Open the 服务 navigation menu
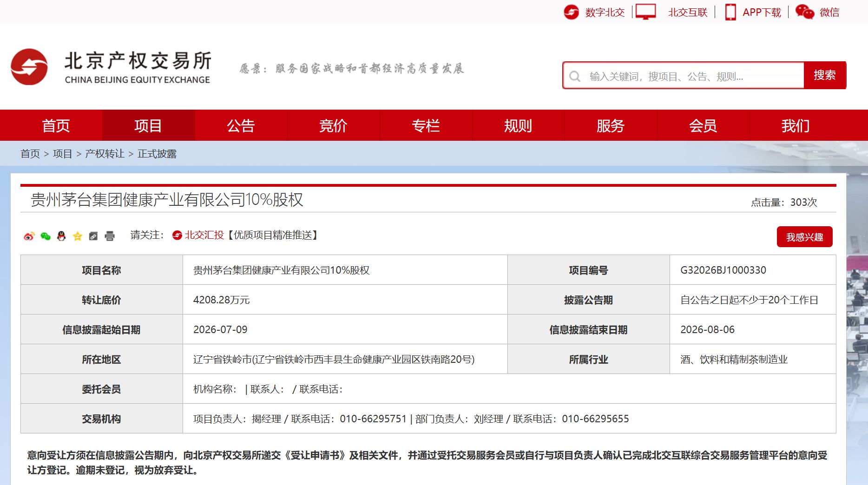The width and height of the screenshot is (868, 485). [611, 125]
